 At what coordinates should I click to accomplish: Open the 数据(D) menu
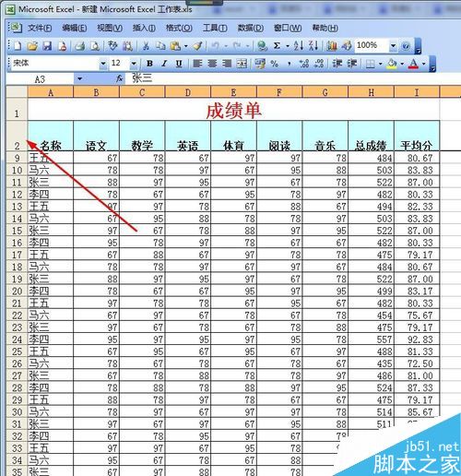251,29
